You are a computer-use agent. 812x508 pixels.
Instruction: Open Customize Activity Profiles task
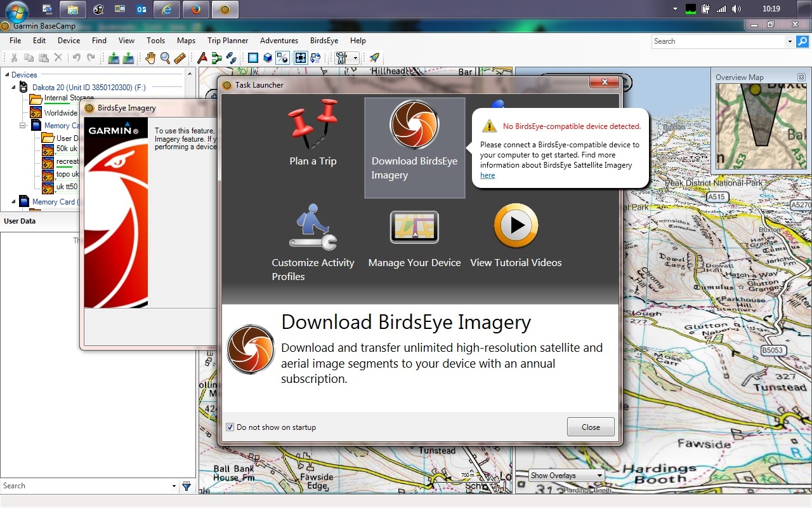coord(313,243)
